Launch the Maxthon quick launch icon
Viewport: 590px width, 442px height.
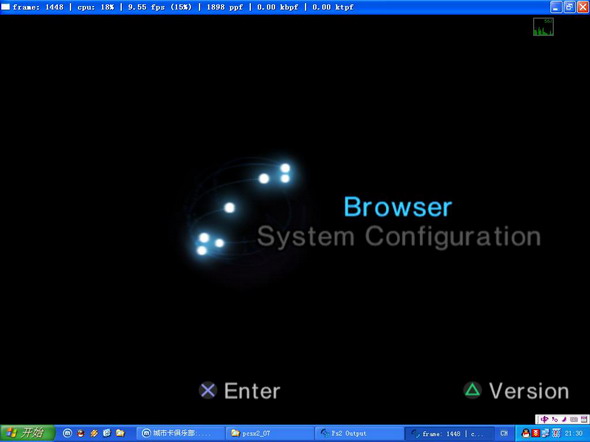click(67, 433)
